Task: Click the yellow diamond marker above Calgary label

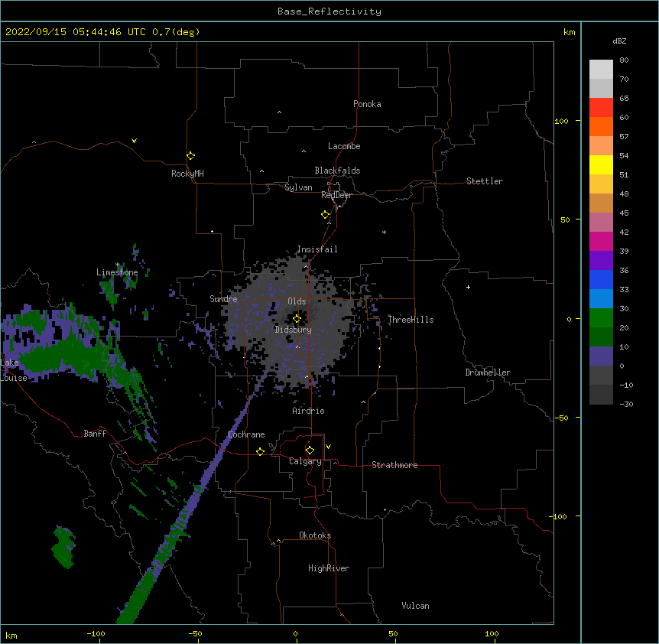Action: [x=310, y=450]
